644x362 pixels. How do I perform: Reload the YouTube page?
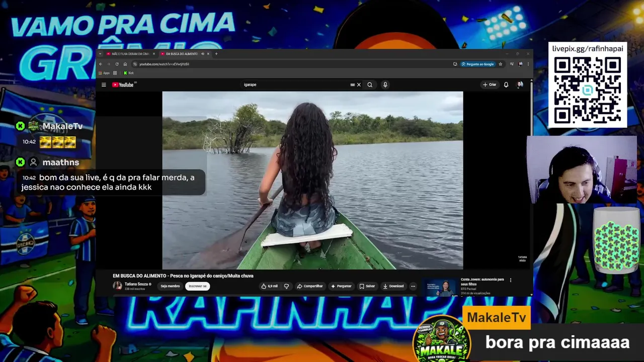[x=117, y=64]
